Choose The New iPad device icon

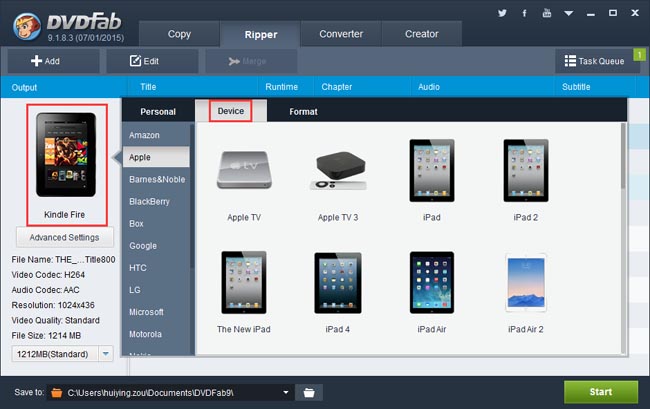click(244, 282)
